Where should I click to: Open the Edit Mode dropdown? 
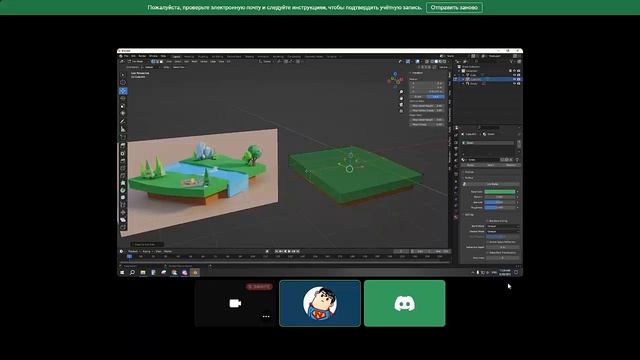(138, 62)
